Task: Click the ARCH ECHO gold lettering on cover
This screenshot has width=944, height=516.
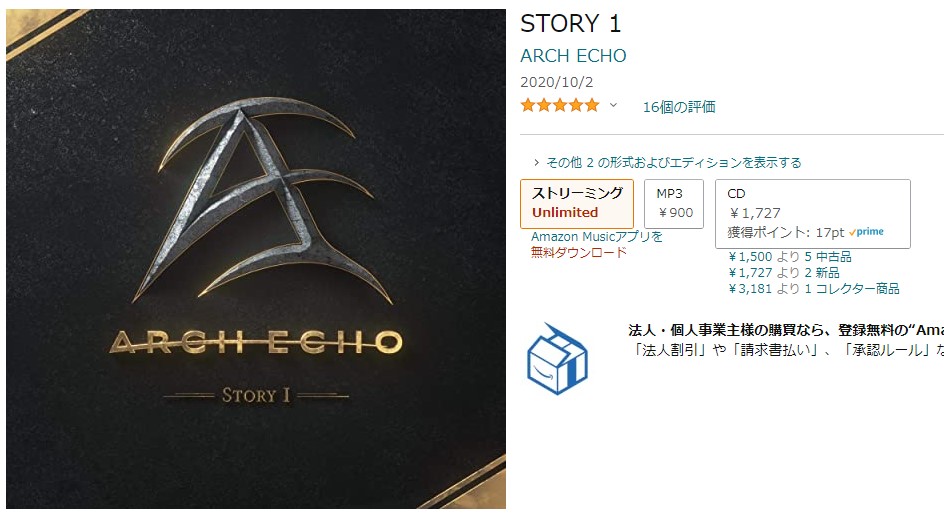Action: click(256, 343)
